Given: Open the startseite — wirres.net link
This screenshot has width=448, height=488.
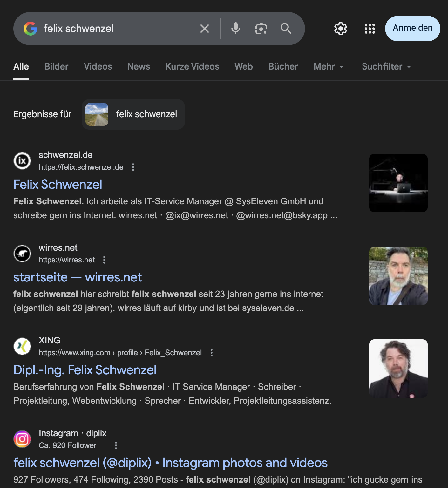Looking at the screenshot, I should tap(78, 277).
